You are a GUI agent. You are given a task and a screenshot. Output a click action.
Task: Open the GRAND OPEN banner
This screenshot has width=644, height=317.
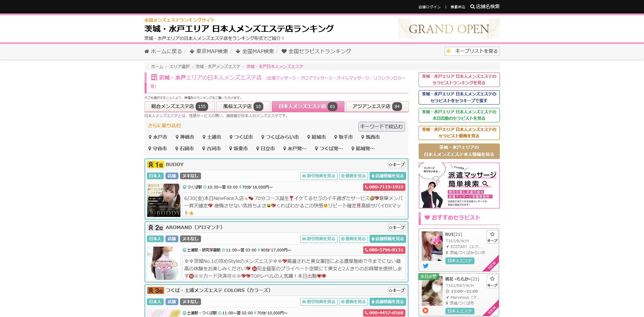coord(449,29)
